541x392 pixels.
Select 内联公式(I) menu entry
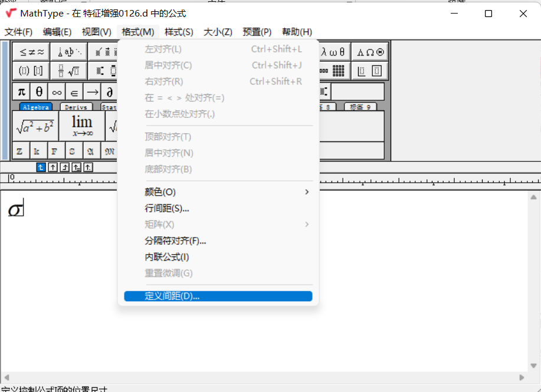click(218, 257)
